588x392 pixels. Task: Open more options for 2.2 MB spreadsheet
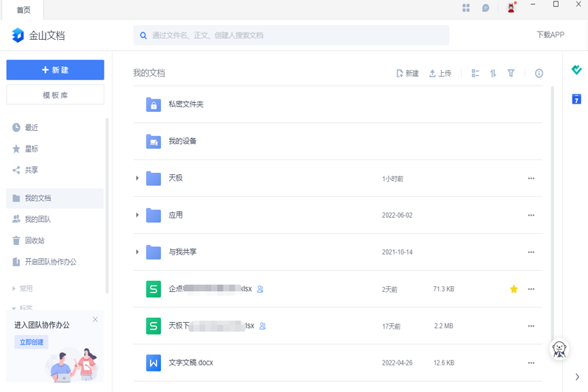click(531, 326)
